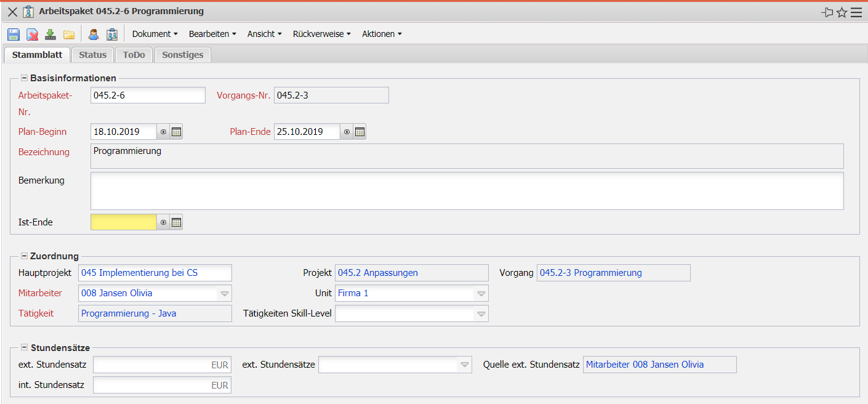Viewport: 868px width, 404px height.
Task: Collapse the Basisinformationen section
Action: point(24,78)
